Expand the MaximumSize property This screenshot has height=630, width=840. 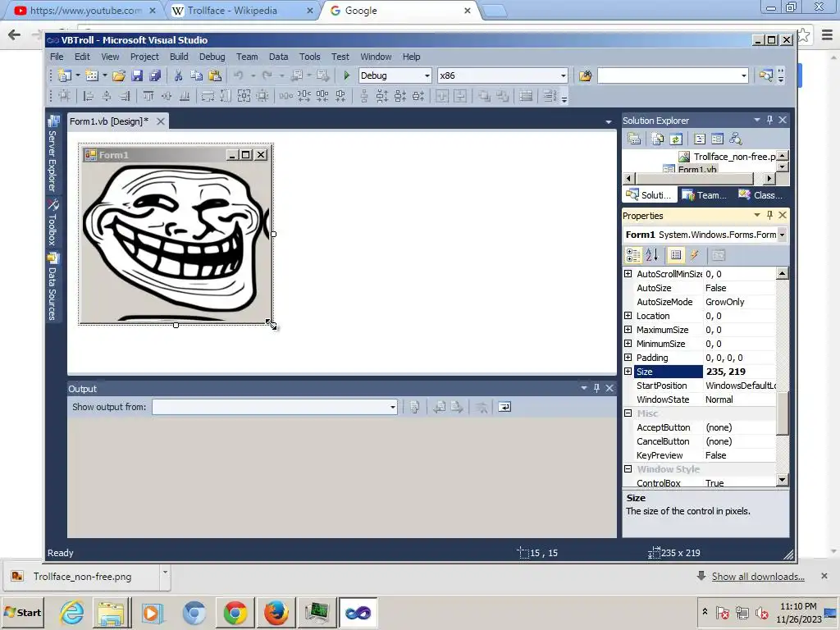pyautogui.click(x=628, y=330)
